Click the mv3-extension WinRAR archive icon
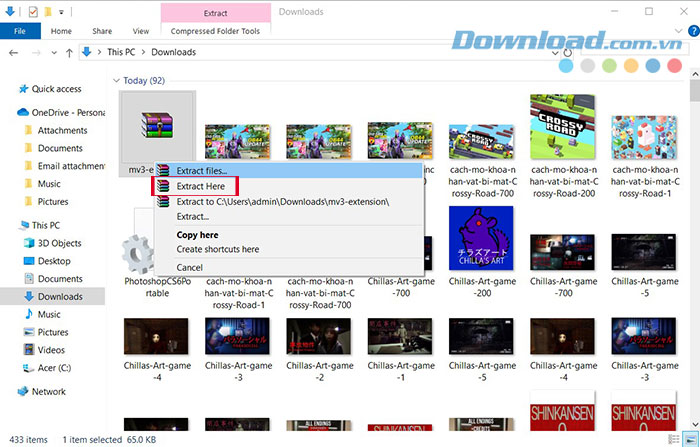Image resolution: width=700 pixels, height=447 pixels. pyautogui.click(x=150, y=127)
